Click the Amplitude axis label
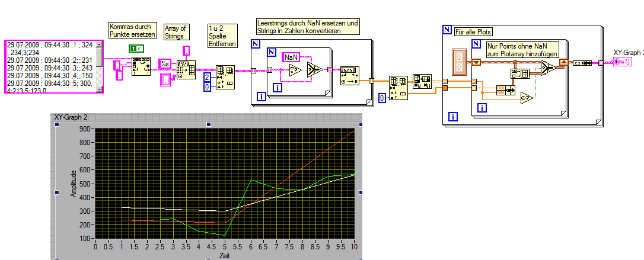This screenshot has width=644, height=260. click(74, 184)
